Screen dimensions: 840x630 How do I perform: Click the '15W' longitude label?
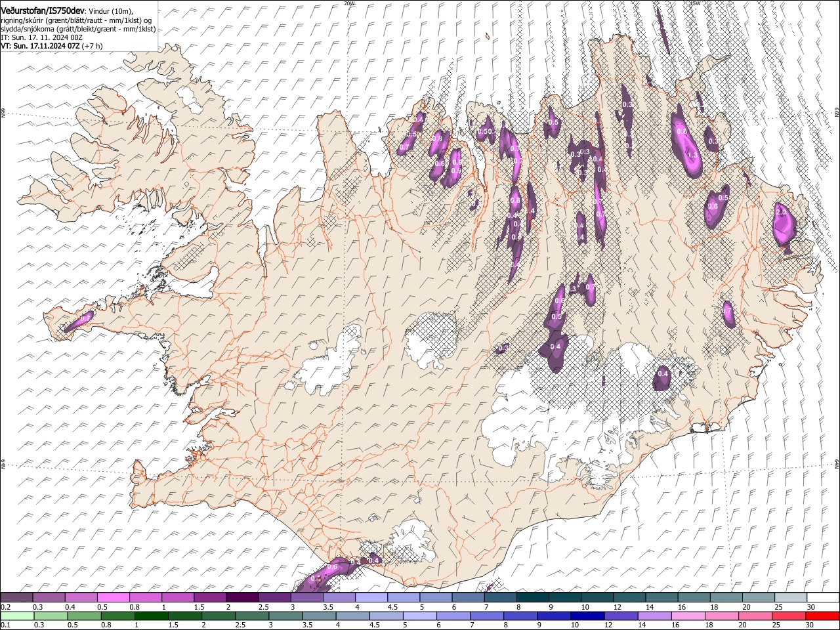coord(696,3)
